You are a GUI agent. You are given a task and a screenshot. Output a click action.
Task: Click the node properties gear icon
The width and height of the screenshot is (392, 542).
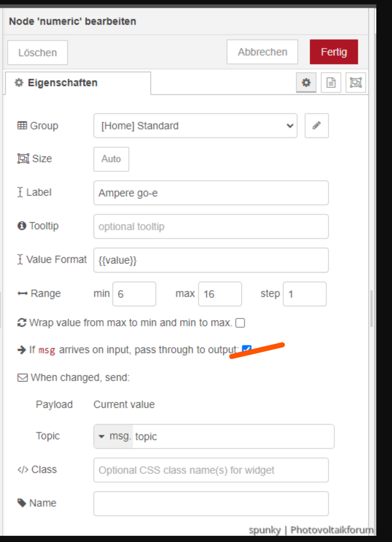click(x=306, y=83)
